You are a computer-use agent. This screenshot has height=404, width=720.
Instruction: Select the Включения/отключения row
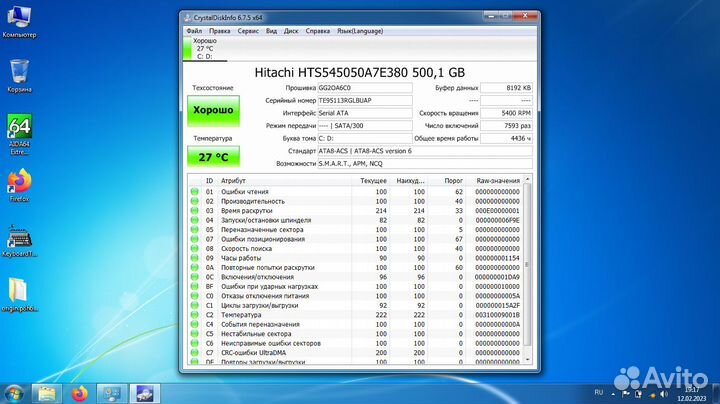355,277
